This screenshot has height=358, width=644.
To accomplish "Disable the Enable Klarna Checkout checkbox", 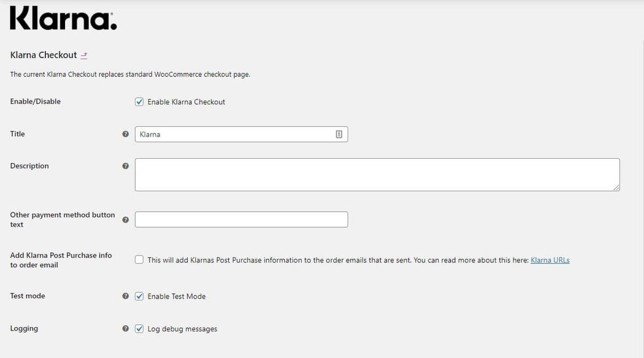I will pos(139,102).
